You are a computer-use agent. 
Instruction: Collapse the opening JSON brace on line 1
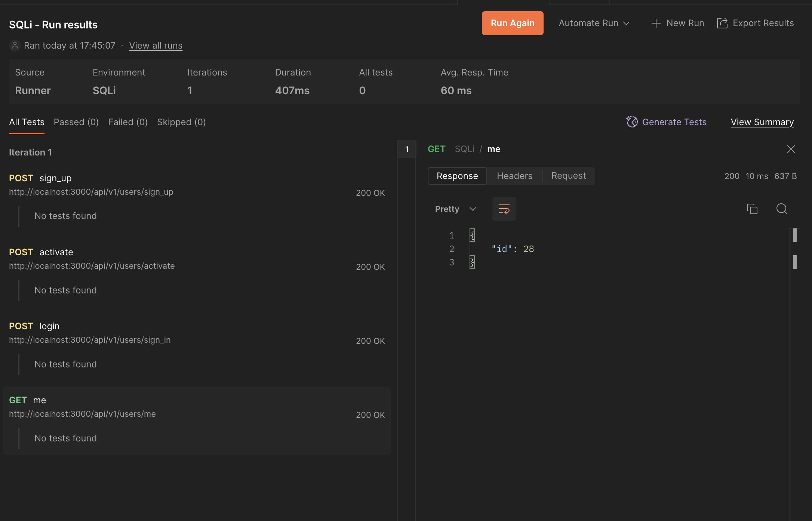(x=472, y=235)
